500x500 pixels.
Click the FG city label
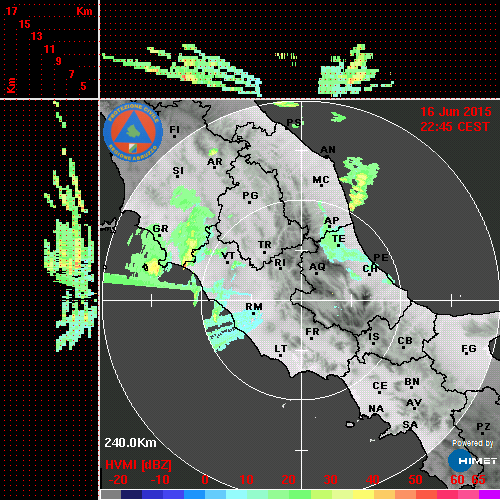click(x=469, y=349)
